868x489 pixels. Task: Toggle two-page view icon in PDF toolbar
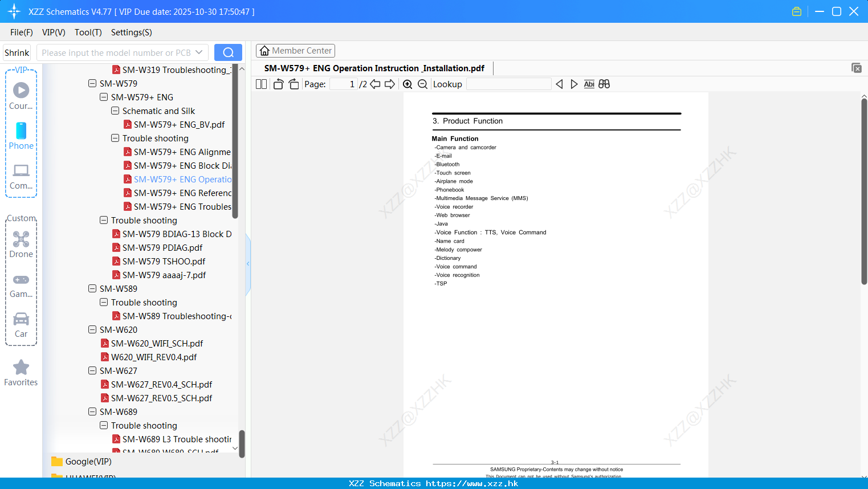[262, 84]
